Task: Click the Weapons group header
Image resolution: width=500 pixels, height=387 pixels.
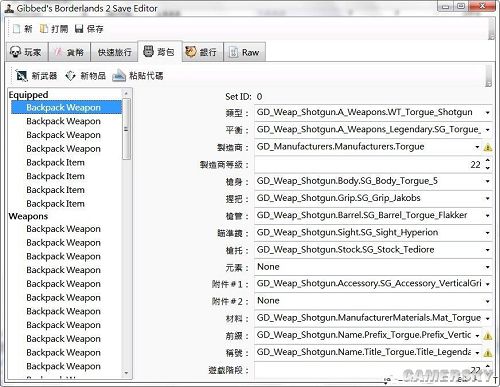Action: click(x=28, y=216)
